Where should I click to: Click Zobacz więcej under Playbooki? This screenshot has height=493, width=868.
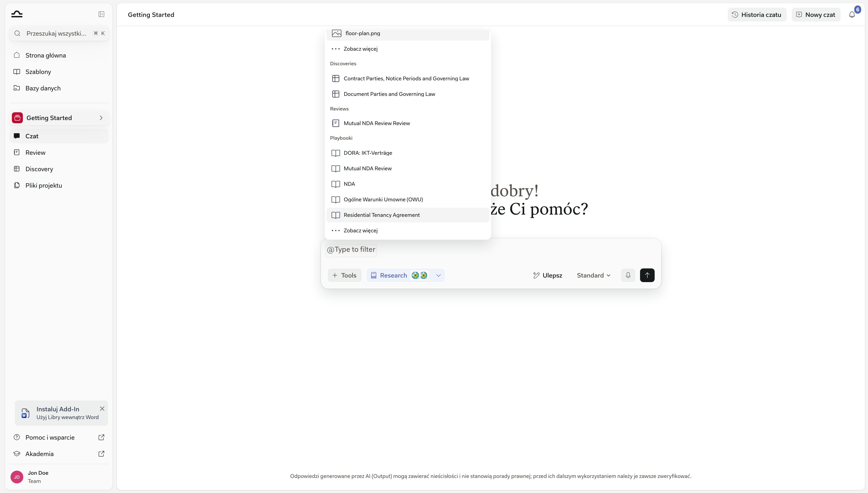point(408,231)
